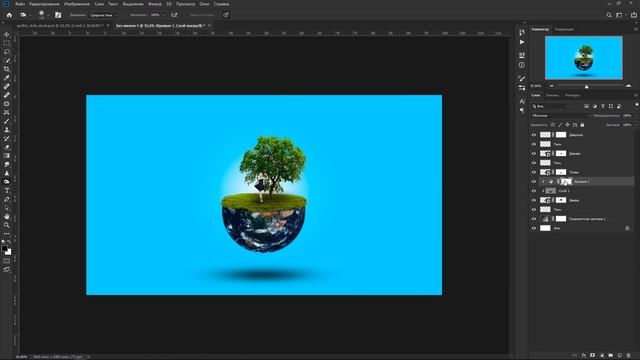This screenshot has width=640, height=360.
Task: Select the Lasso tool
Action: pyautogui.click(x=7, y=52)
